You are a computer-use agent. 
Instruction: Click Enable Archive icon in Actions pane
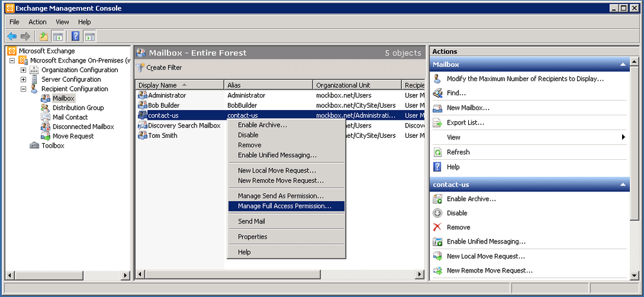pos(438,199)
